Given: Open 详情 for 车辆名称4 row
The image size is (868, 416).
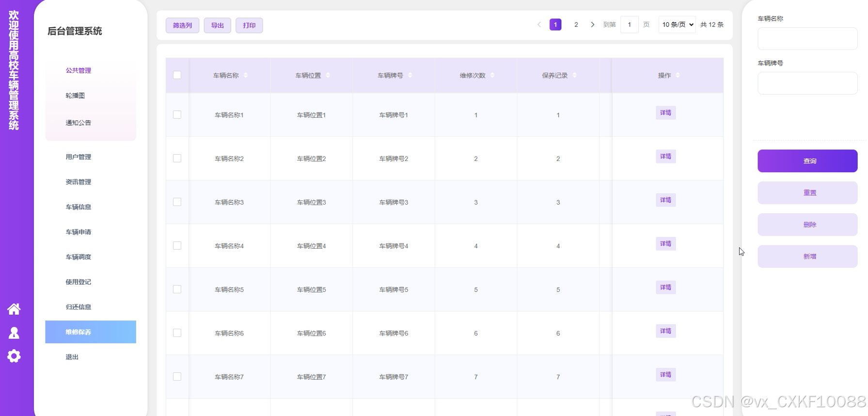Looking at the screenshot, I should [x=666, y=243].
